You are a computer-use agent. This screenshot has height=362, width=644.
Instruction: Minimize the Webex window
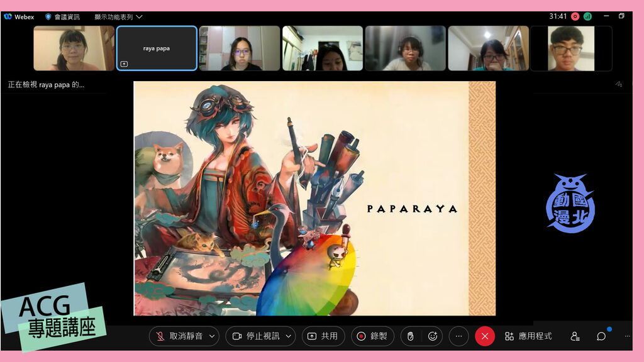[x=606, y=16]
